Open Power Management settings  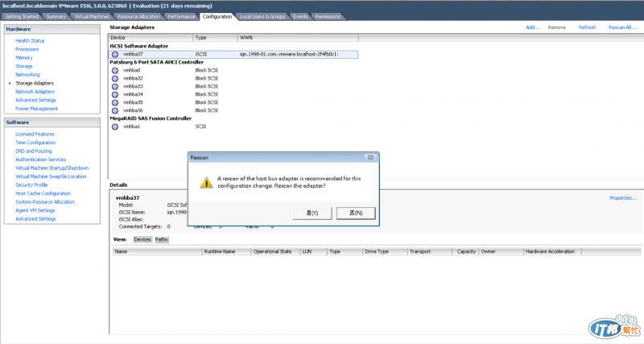[x=36, y=109]
